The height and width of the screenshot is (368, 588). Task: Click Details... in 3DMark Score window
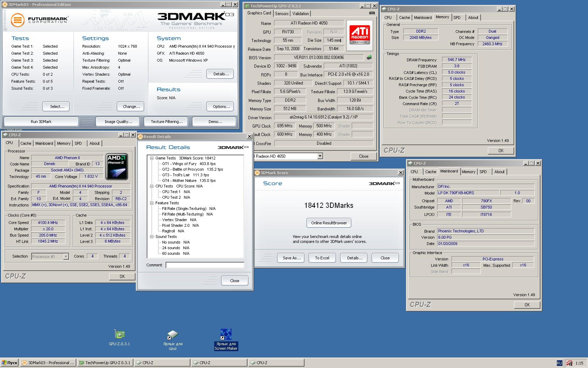[x=354, y=258]
